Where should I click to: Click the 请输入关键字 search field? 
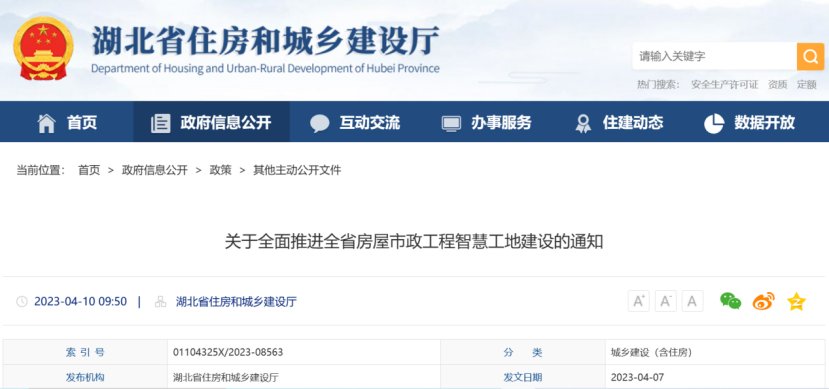[x=715, y=57]
